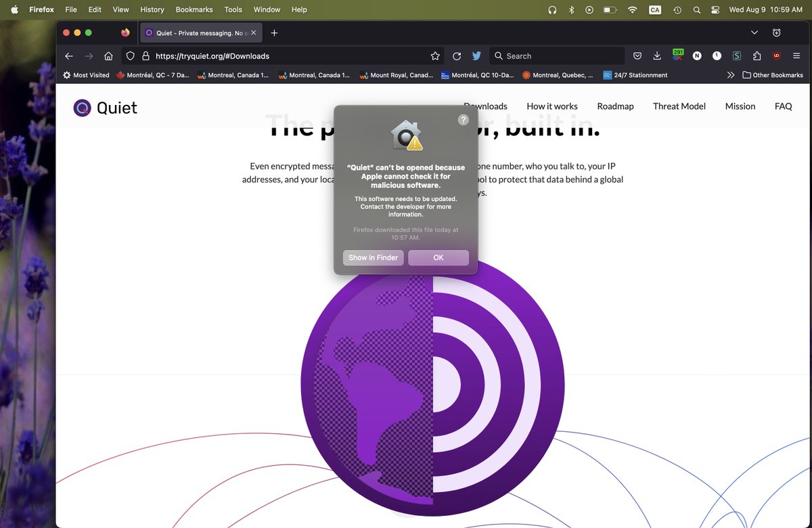
Task: Open the Other Bookmarks folder
Action: pos(773,75)
